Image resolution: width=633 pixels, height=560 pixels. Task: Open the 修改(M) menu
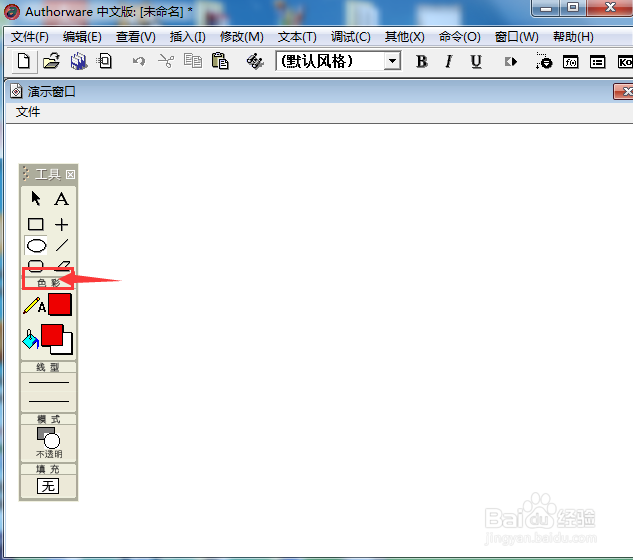pyautogui.click(x=241, y=37)
